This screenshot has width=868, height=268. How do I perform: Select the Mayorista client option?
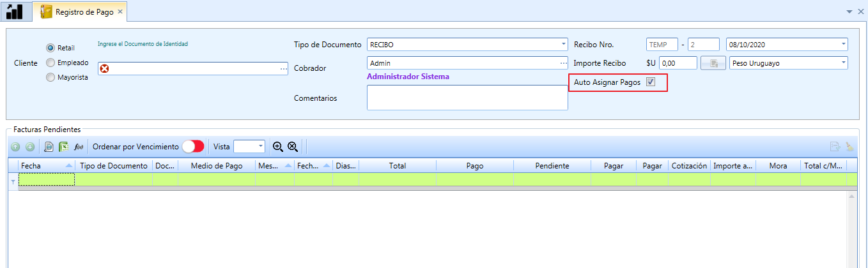coord(50,77)
